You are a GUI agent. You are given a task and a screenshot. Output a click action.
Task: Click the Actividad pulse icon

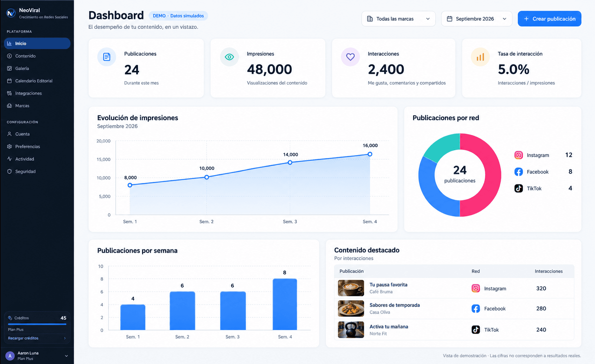coord(9,159)
